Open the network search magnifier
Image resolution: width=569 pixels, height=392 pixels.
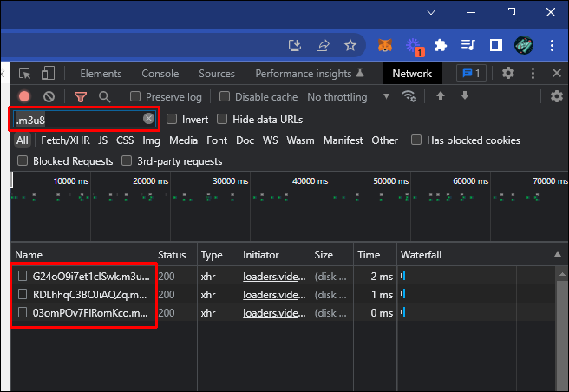(104, 97)
